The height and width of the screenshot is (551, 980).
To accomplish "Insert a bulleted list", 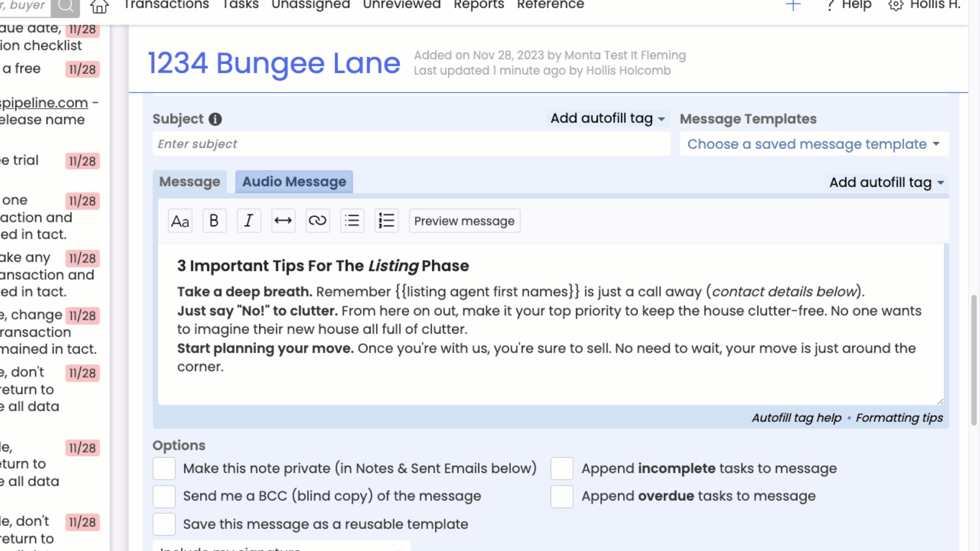I will (x=352, y=221).
